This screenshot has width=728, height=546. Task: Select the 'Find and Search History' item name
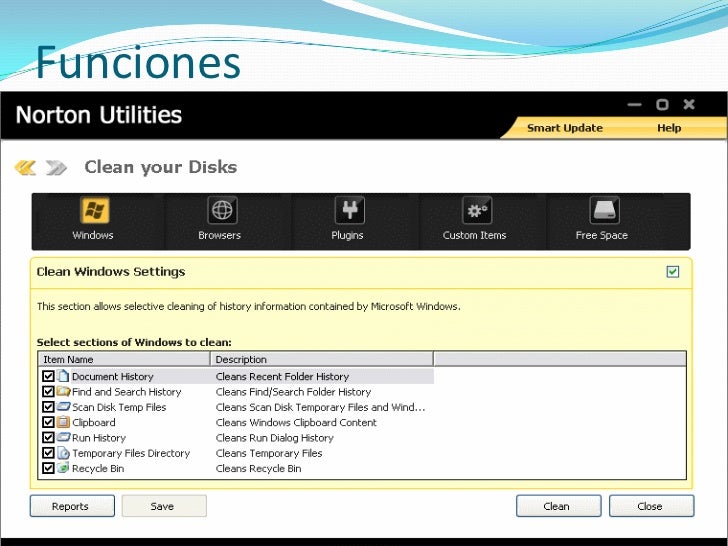pos(127,392)
